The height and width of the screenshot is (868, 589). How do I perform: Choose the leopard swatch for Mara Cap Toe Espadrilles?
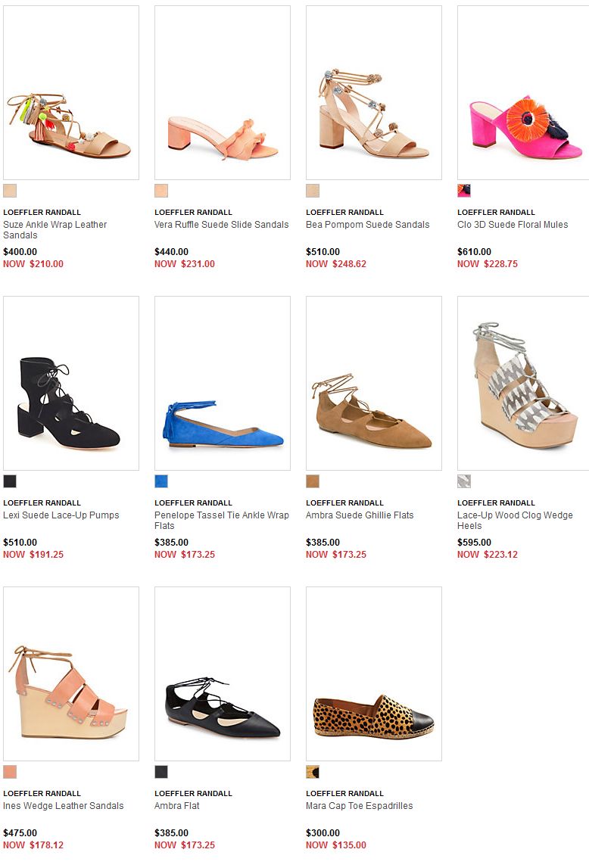pyautogui.click(x=313, y=772)
